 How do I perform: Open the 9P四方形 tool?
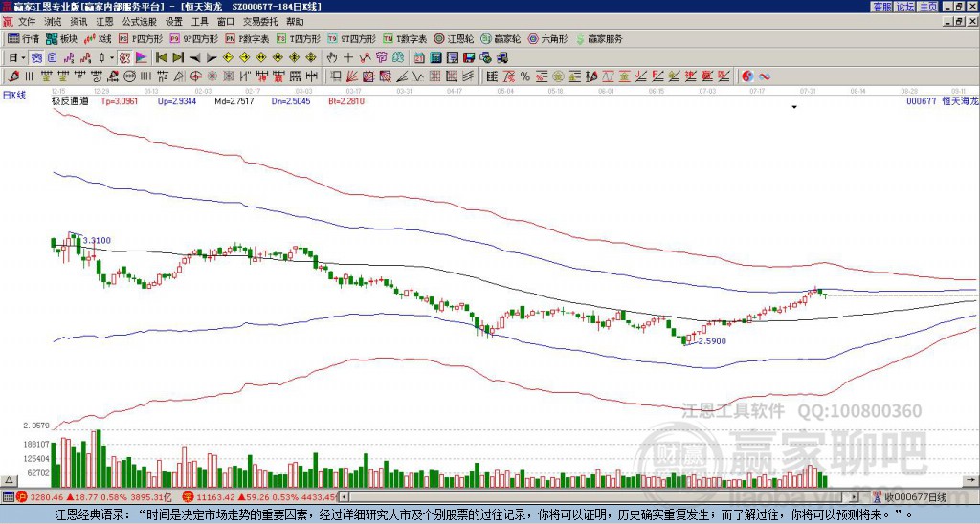(193, 38)
